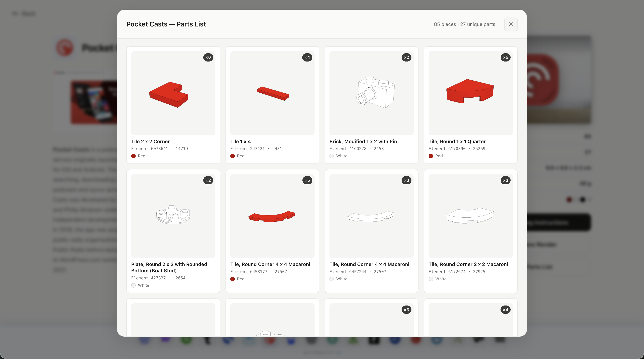Close the Pocket Casts parts list dialog
The image size is (644, 359).
click(511, 24)
